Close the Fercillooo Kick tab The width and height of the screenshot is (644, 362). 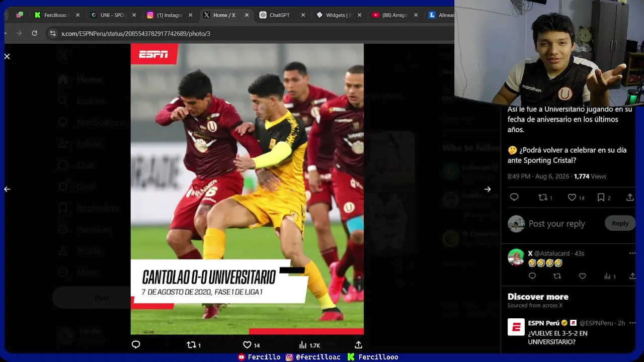[77, 15]
